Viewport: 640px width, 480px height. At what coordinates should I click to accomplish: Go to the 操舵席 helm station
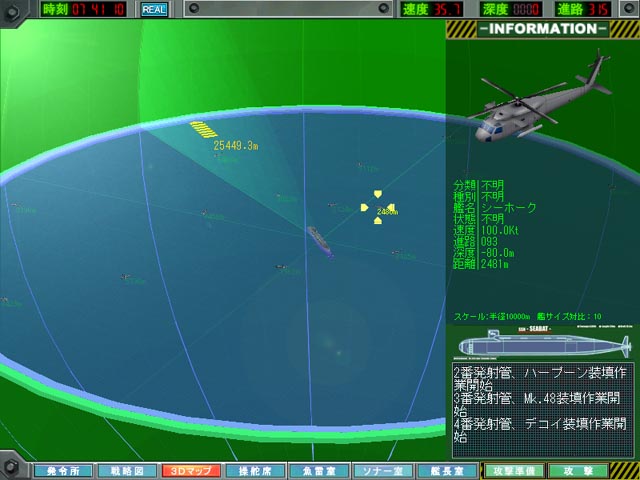[255, 471]
